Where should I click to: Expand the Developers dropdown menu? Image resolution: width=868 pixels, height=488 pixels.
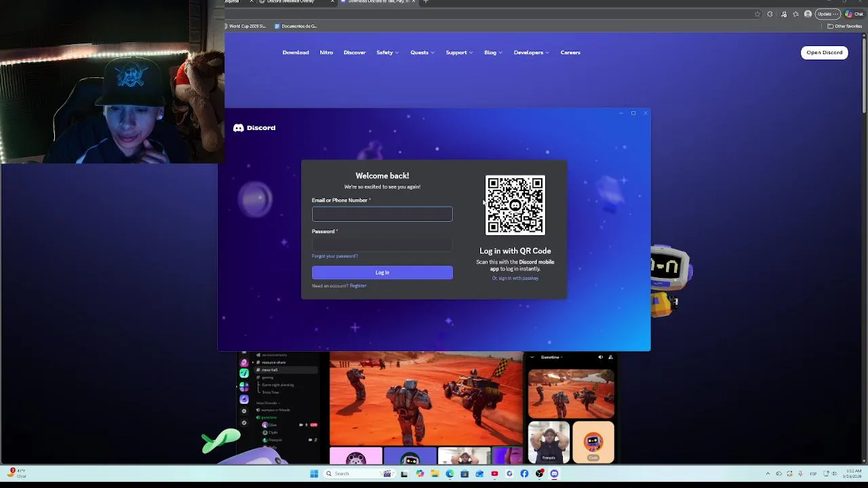531,52
